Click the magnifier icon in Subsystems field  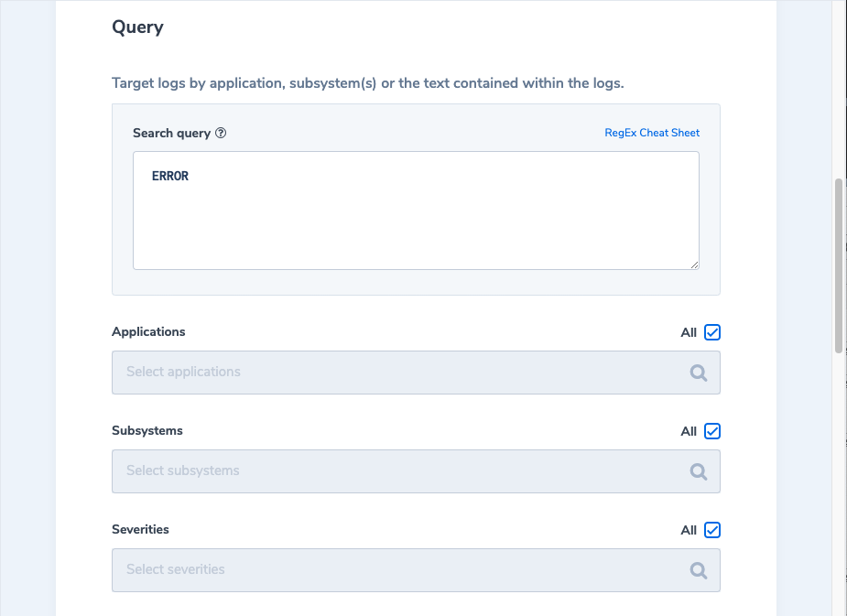click(699, 472)
